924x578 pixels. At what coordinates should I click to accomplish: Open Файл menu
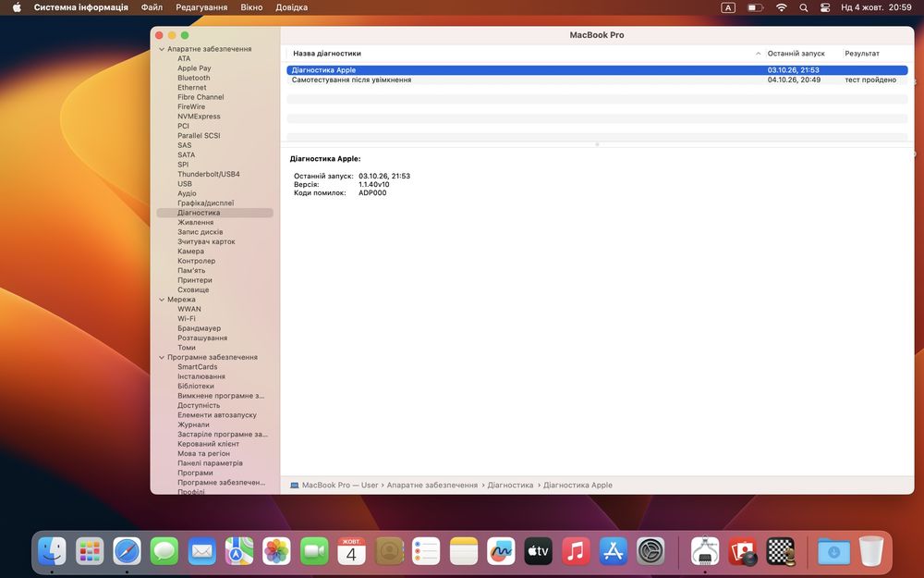click(152, 7)
